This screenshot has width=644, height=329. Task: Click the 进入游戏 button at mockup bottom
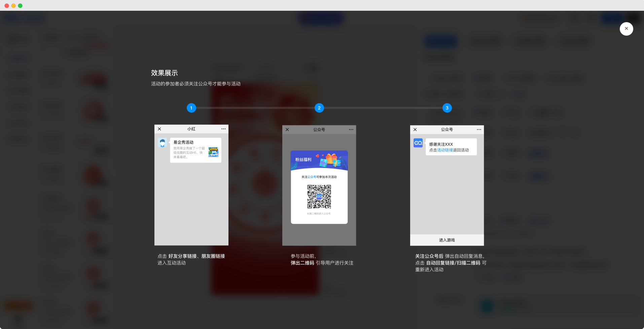(447, 240)
